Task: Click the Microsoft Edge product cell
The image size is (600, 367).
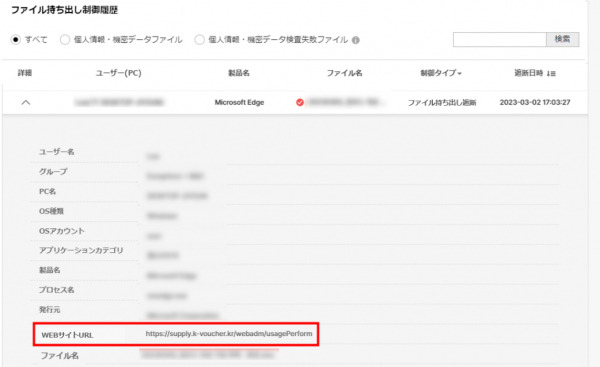Action: 239,102
